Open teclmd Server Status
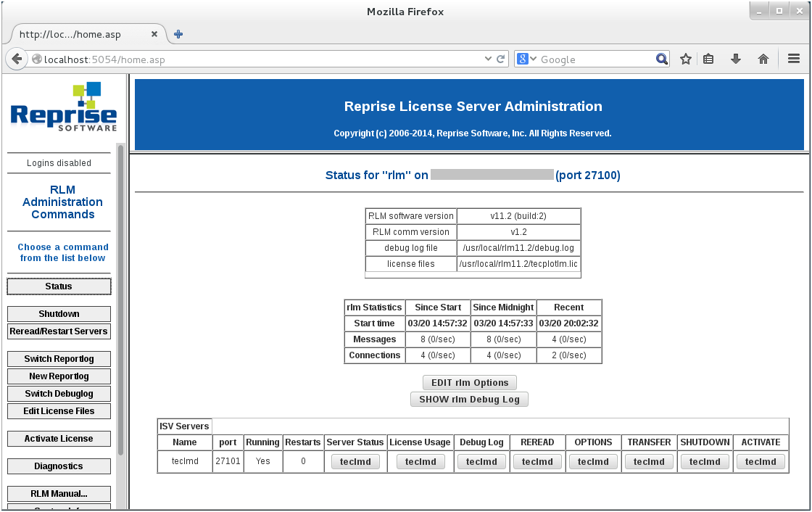 355,462
